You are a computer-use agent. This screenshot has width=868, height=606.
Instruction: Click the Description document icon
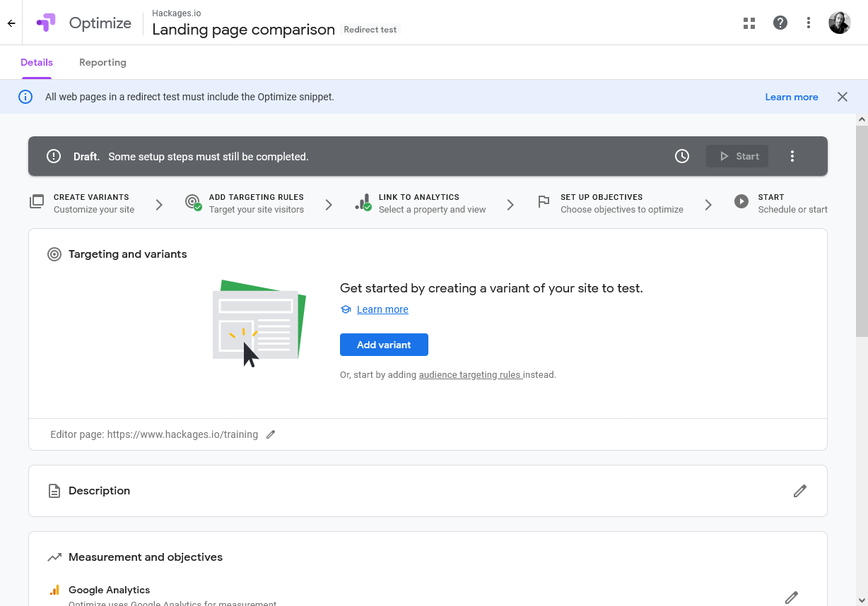(x=54, y=491)
